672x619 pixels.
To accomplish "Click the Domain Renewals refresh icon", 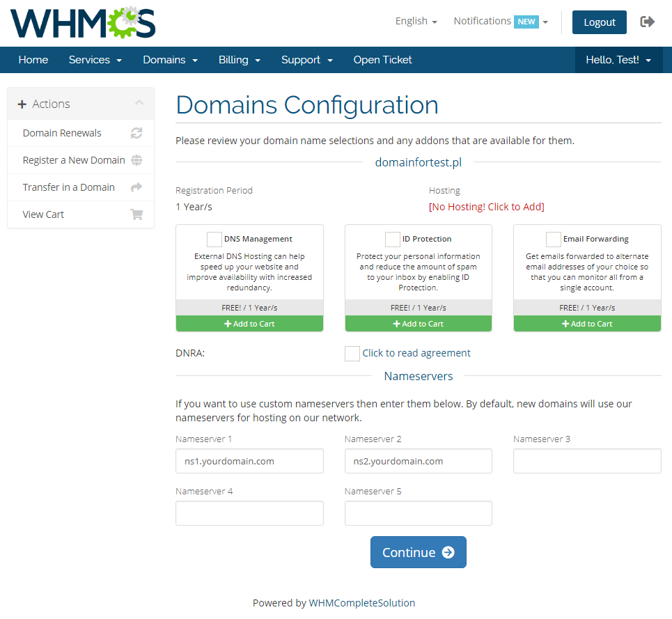I will click(x=136, y=133).
